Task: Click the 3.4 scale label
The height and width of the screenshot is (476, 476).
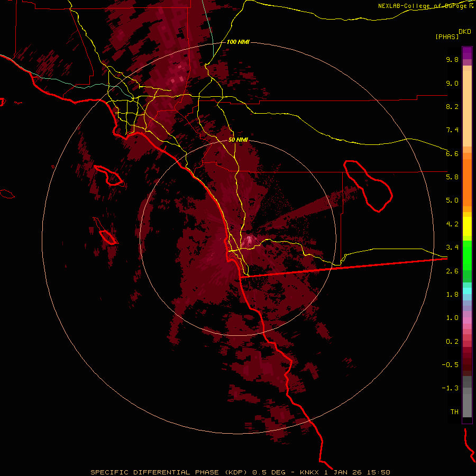Action: [452, 248]
